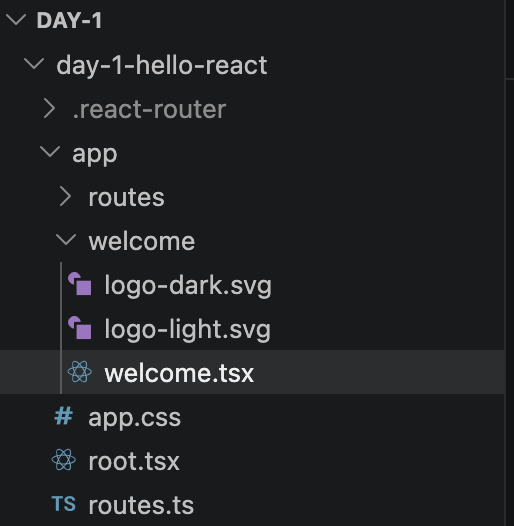514x526 pixels.
Task: Collapse the DAY-1 root section chevron
Action: [x=16, y=19]
